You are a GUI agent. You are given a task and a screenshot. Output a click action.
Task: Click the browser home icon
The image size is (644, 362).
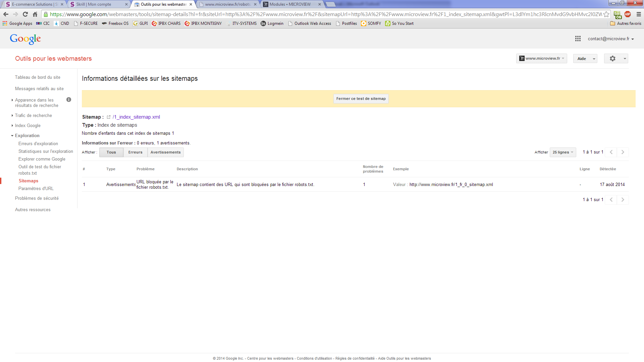click(35, 14)
